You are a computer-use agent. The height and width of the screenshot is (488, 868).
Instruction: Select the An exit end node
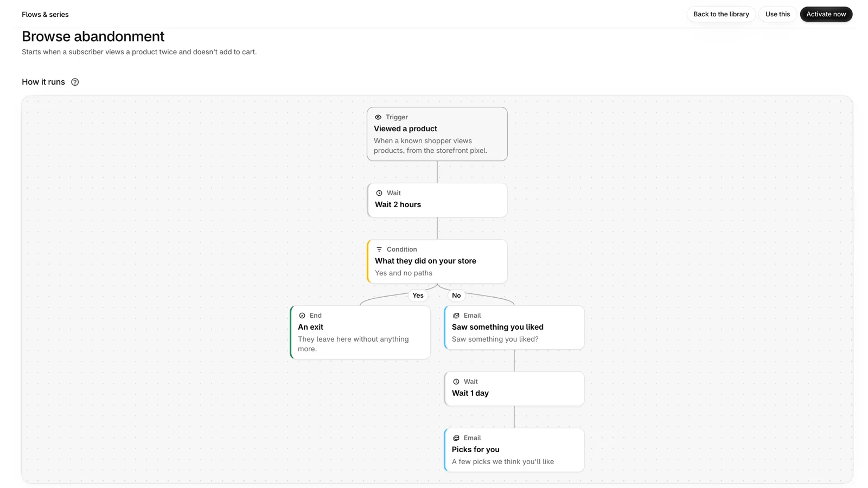pyautogui.click(x=360, y=332)
